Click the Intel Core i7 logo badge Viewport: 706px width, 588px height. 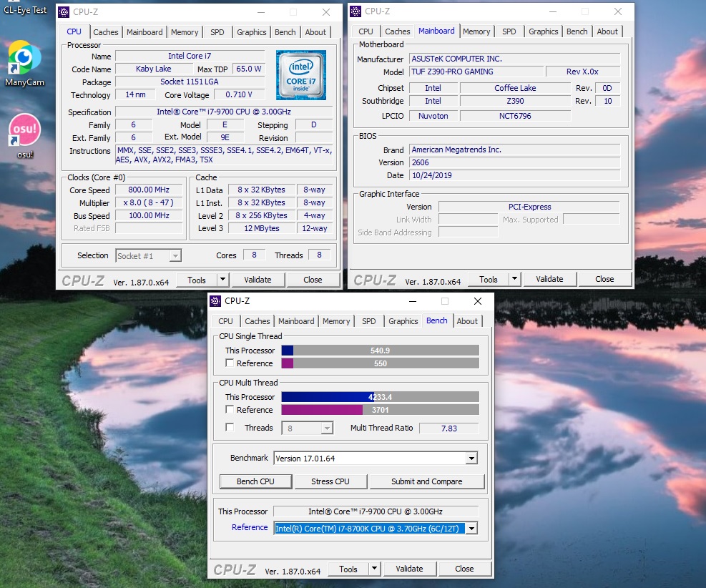click(x=301, y=75)
